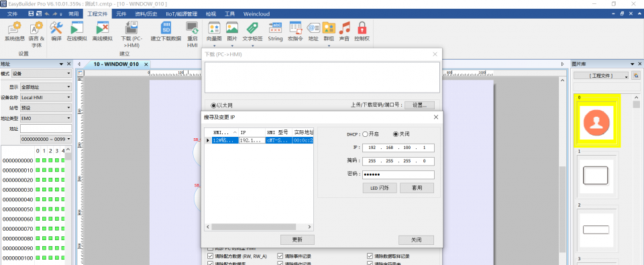The width and height of the screenshot is (644, 265).
Task: Select picture thumbnail 0 with person icon
Action: [x=597, y=123]
